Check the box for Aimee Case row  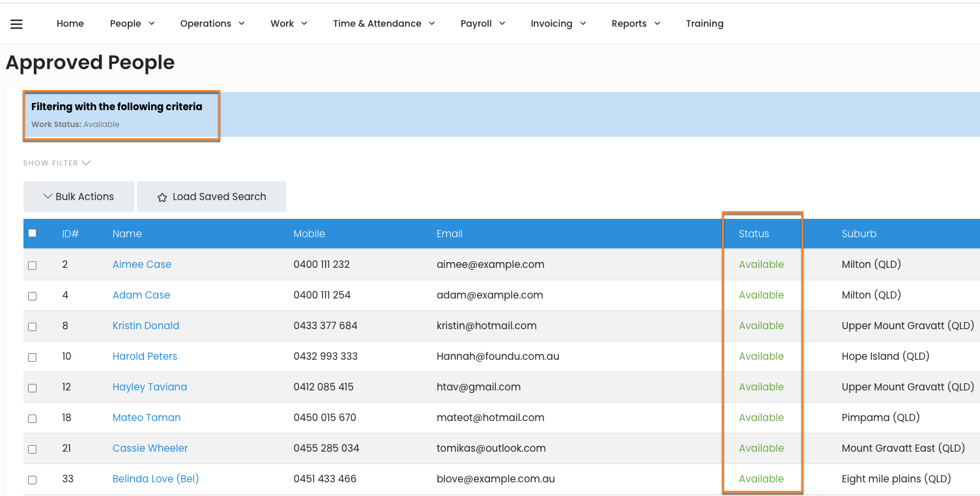click(33, 265)
